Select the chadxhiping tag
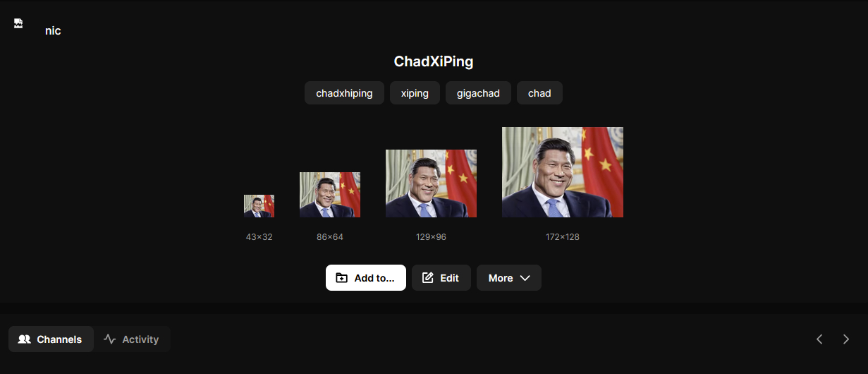The height and width of the screenshot is (374, 868). pos(344,93)
